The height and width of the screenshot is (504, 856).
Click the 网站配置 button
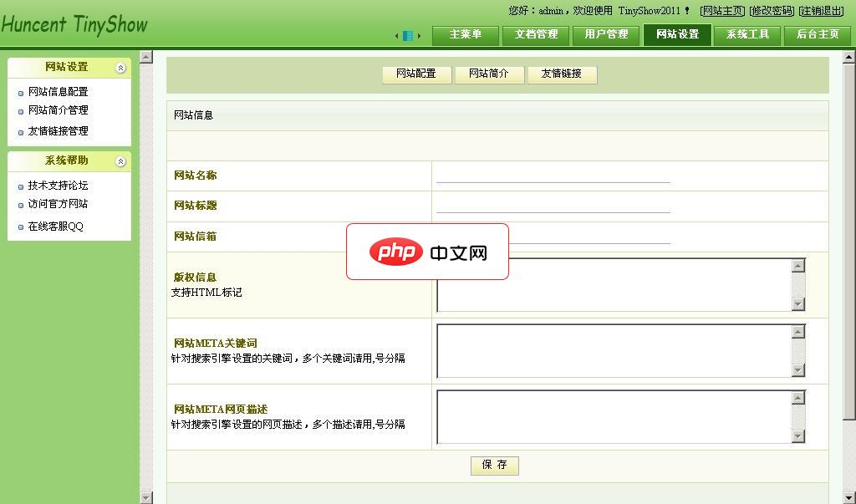[x=416, y=74]
